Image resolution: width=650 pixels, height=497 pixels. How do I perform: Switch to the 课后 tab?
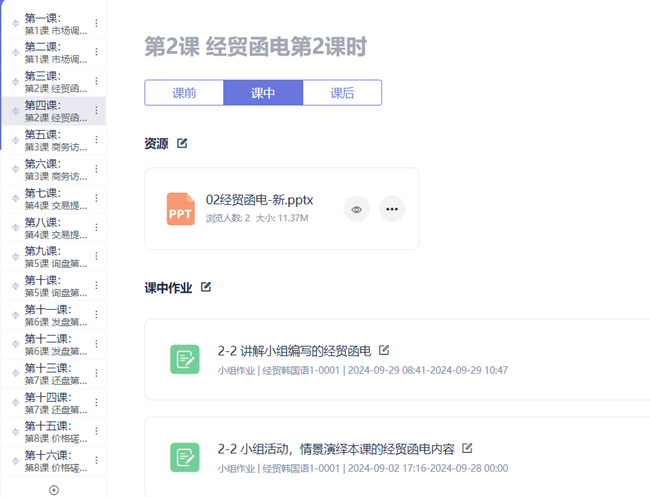click(342, 93)
